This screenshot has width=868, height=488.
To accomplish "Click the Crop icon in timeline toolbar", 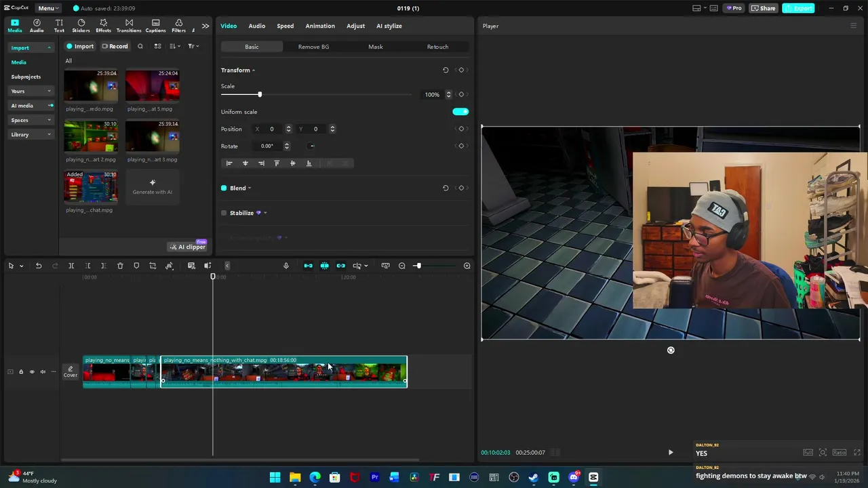I will pos(153,266).
